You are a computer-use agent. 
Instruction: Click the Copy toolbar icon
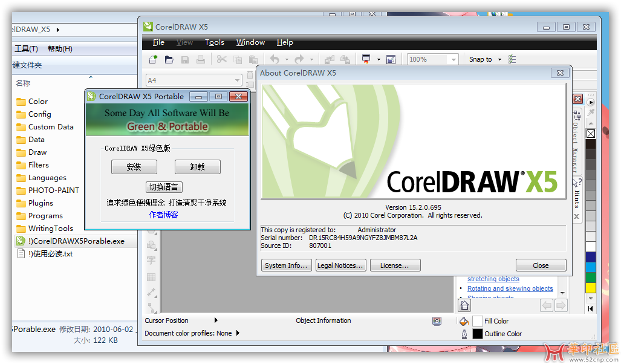(238, 59)
